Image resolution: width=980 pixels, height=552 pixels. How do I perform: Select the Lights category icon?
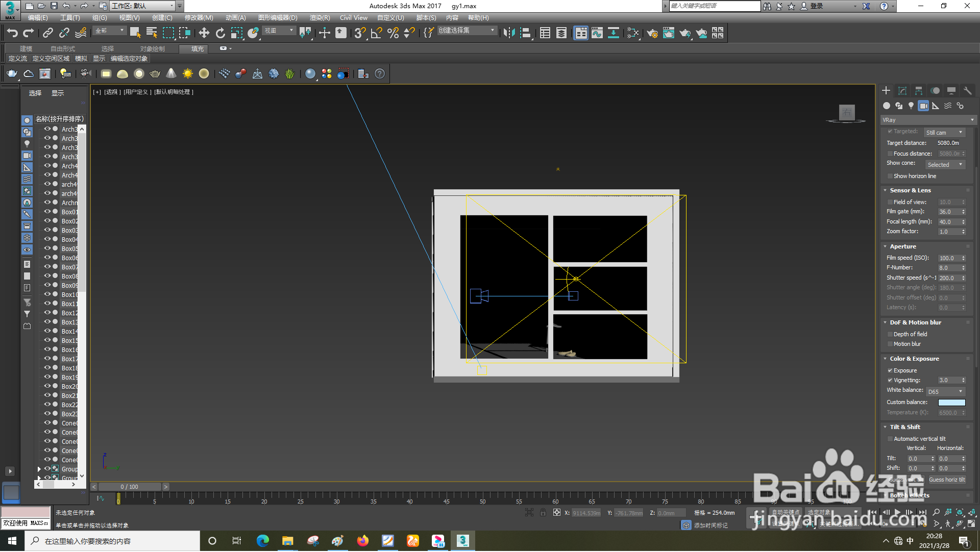911,106
